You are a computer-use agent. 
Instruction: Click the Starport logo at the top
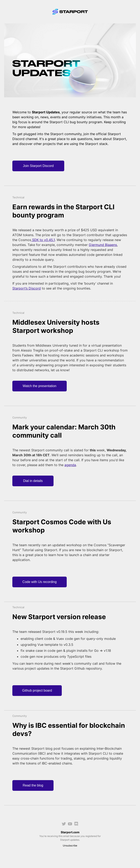click(x=70, y=11)
